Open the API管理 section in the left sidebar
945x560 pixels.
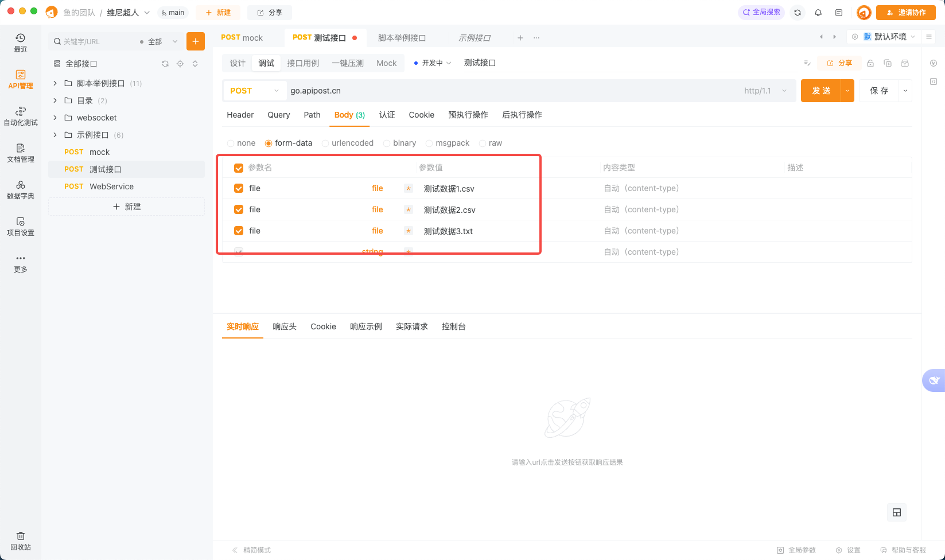[21, 80]
